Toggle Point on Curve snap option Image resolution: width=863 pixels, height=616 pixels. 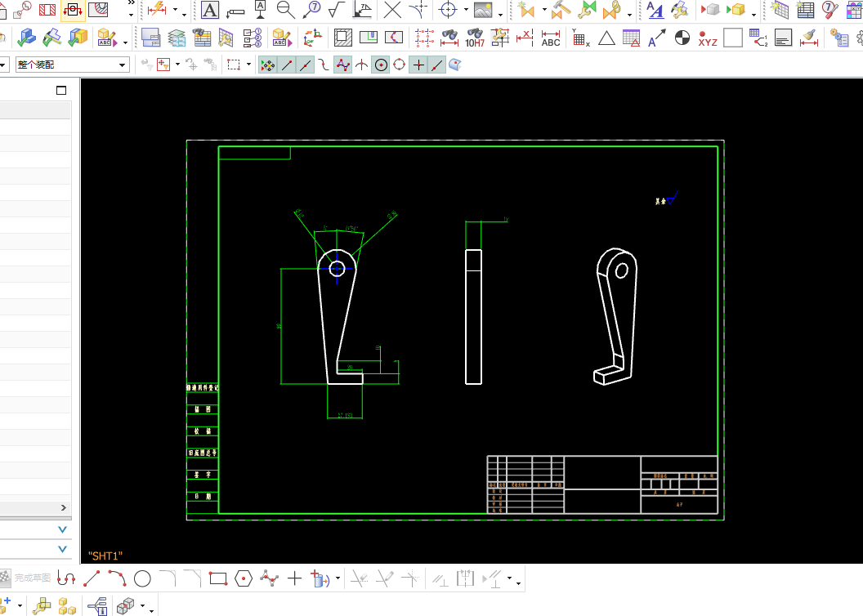point(437,65)
